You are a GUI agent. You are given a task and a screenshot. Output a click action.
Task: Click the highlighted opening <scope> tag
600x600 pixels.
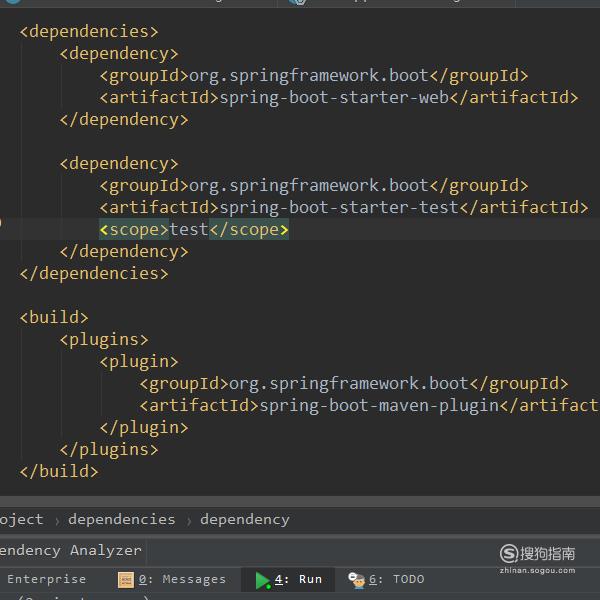[x=134, y=230]
